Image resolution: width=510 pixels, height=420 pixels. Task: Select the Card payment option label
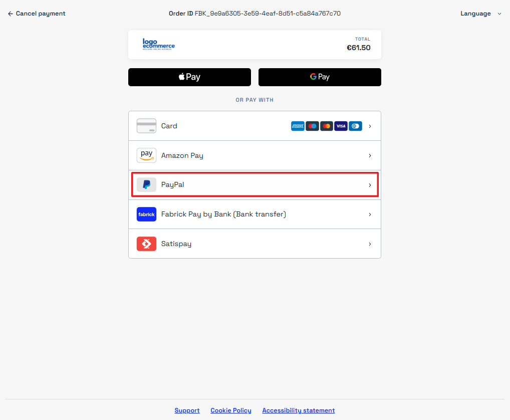coord(169,126)
